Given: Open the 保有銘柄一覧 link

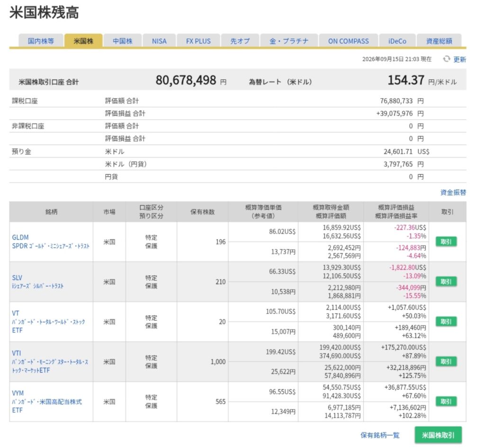Looking at the screenshot, I should point(380,435).
